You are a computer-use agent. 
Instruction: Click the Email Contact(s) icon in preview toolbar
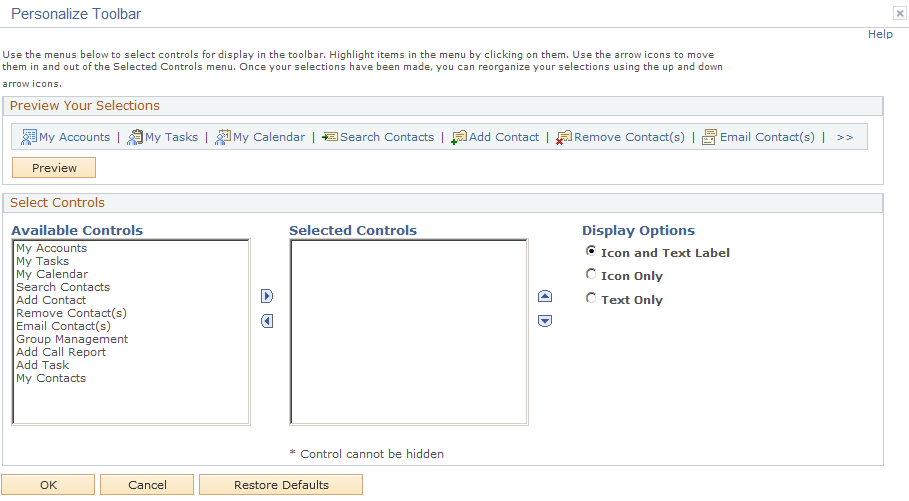coord(709,137)
